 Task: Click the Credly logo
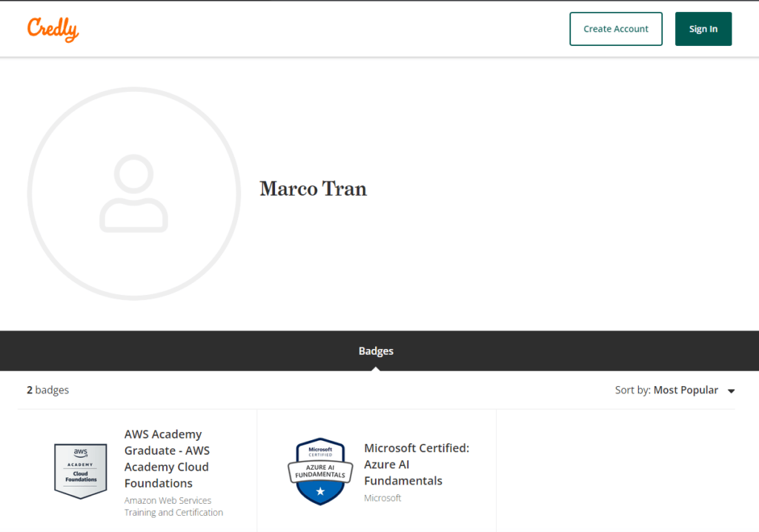52,28
